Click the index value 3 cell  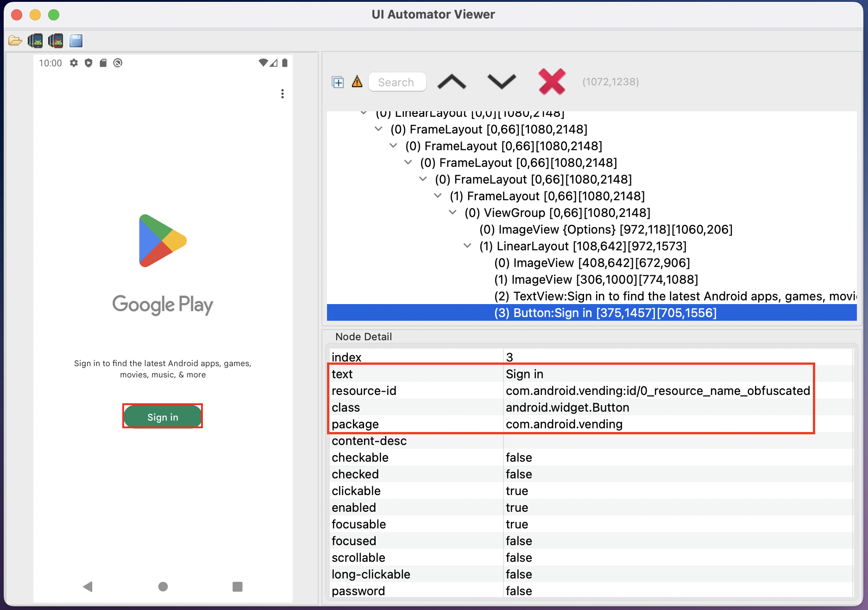tap(678, 357)
